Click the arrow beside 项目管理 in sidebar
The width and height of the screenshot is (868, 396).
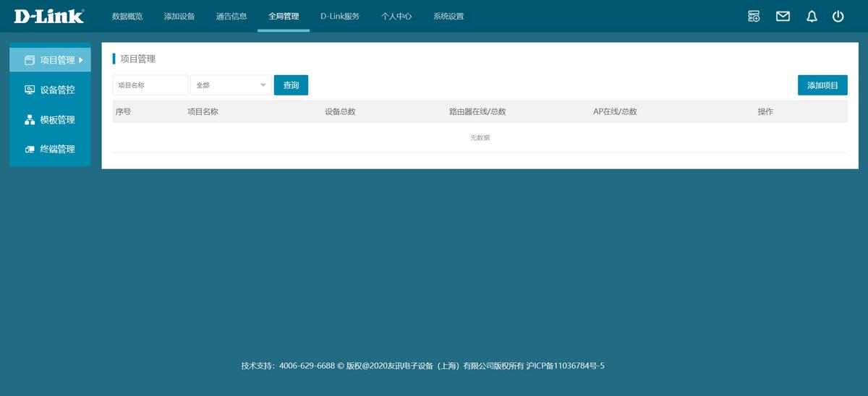pyautogui.click(x=81, y=60)
